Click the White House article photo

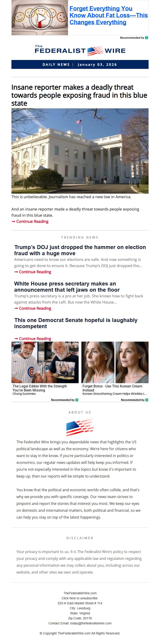point(80,151)
